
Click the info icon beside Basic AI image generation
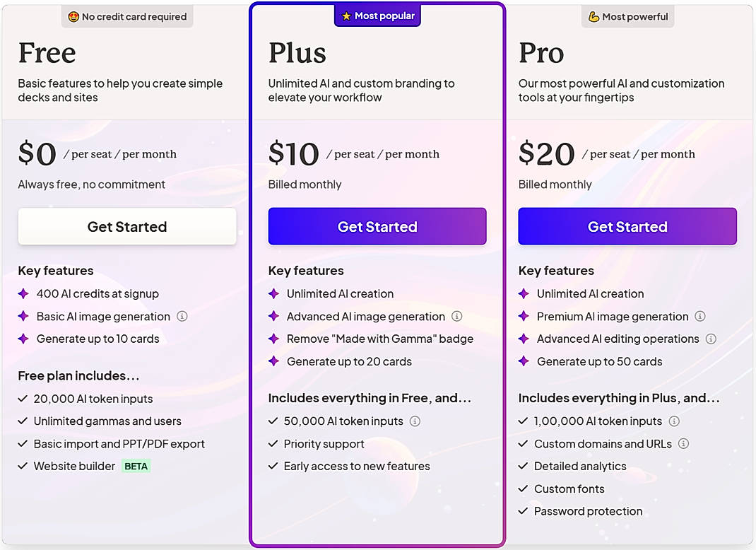pos(183,316)
